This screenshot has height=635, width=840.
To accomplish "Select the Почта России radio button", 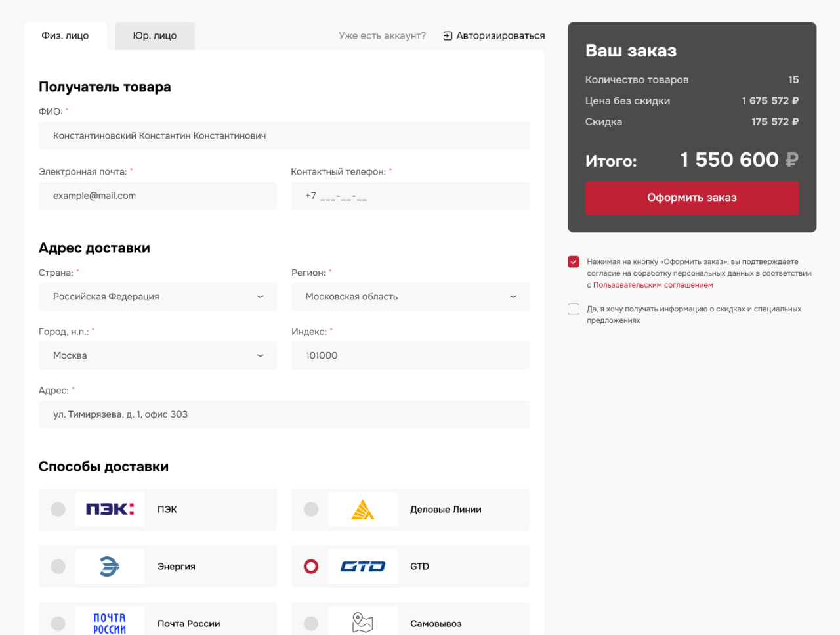I will pos(58,623).
